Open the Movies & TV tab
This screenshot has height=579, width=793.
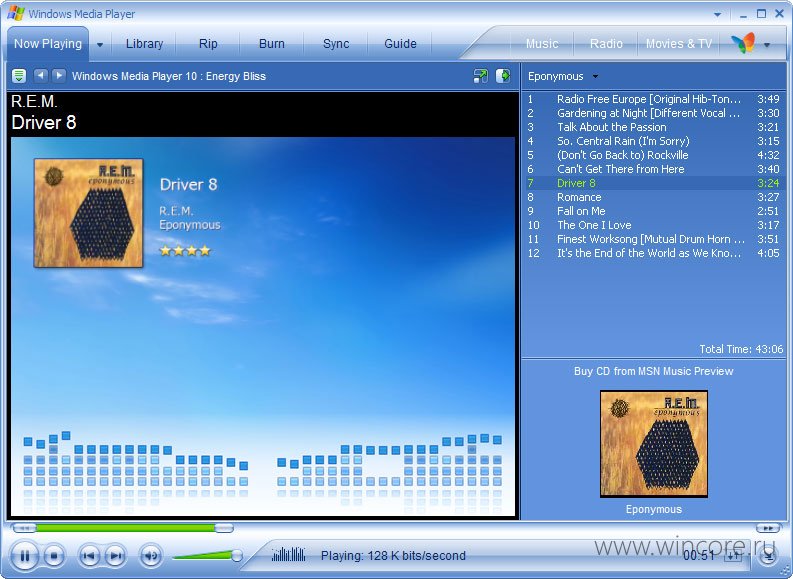(679, 44)
